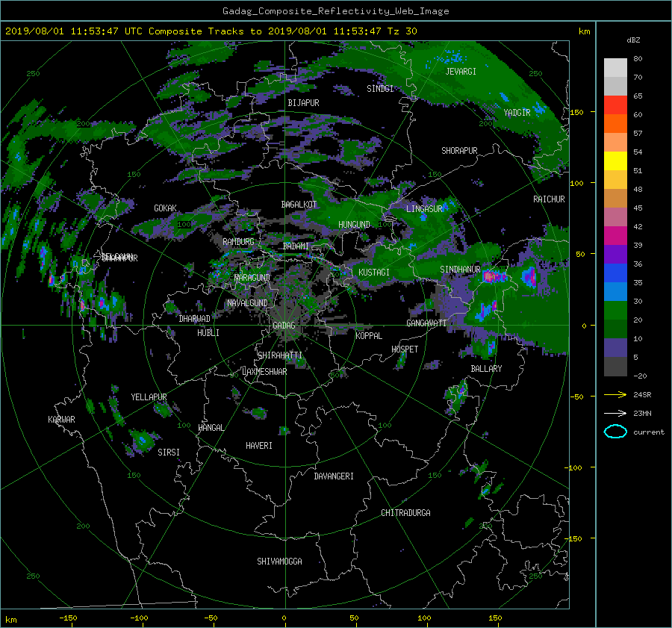This screenshot has width=672, height=628.
Task: Click the KOPPAL city label
Action: pyautogui.click(x=369, y=336)
